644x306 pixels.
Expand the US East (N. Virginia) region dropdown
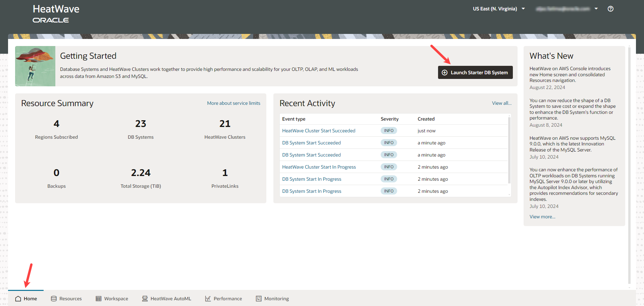[x=499, y=9]
